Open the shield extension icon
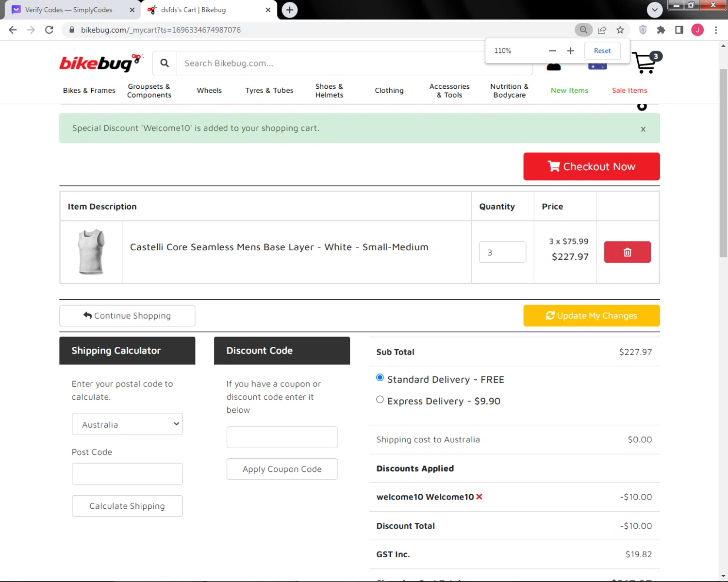Image resolution: width=728 pixels, height=582 pixels. (643, 30)
